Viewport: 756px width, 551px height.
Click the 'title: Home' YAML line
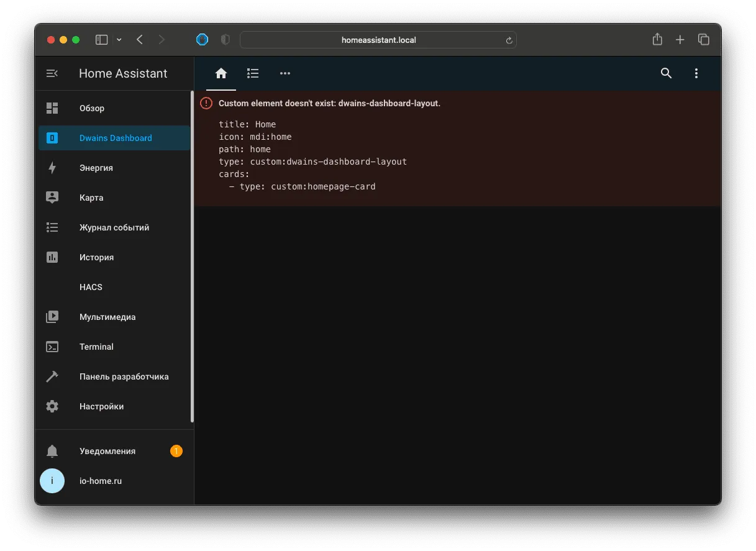click(247, 124)
